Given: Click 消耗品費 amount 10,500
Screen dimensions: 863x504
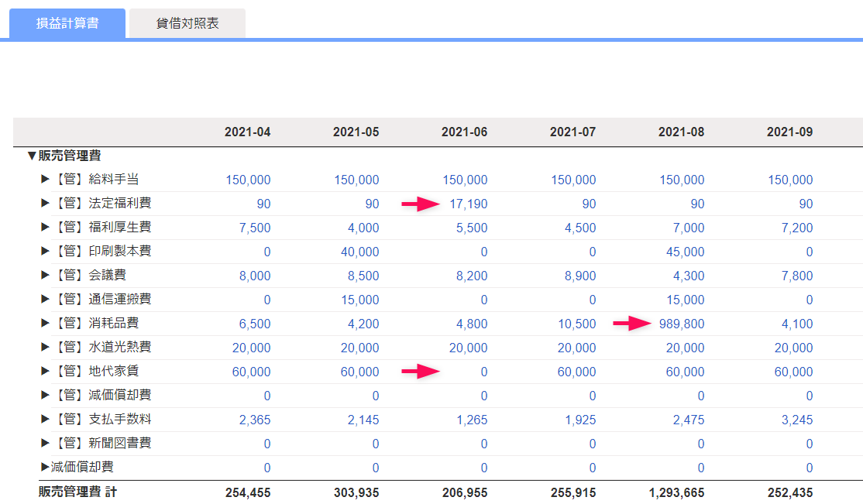Looking at the screenshot, I should 577,324.
